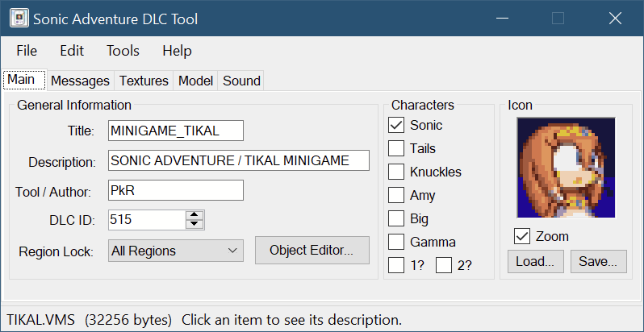
Task: Switch to the Model tab
Action: pos(195,81)
